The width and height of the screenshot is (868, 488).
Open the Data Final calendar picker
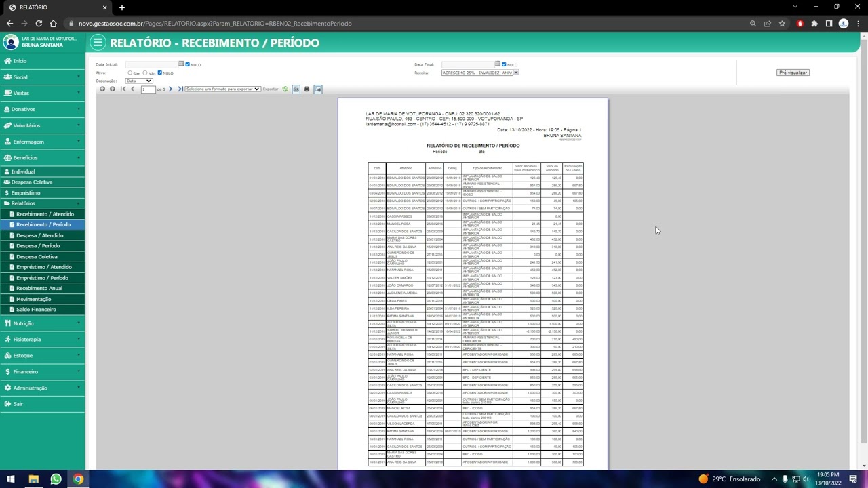coord(497,64)
